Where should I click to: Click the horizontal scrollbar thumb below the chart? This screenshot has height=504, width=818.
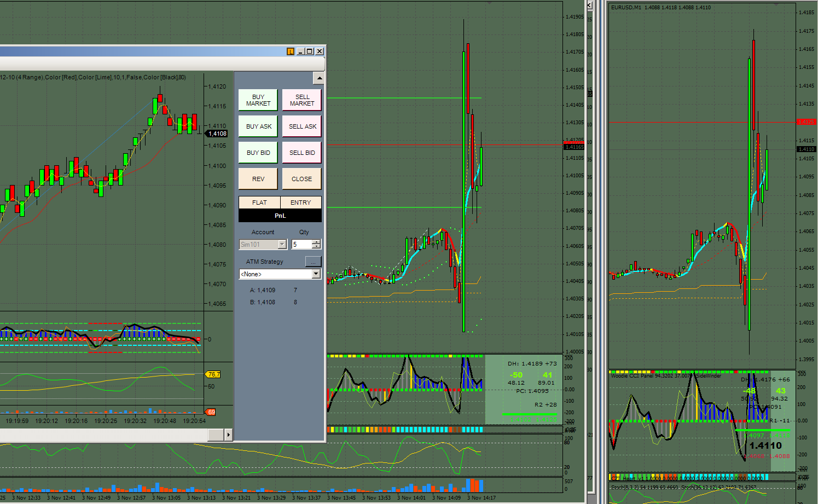(216, 435)
